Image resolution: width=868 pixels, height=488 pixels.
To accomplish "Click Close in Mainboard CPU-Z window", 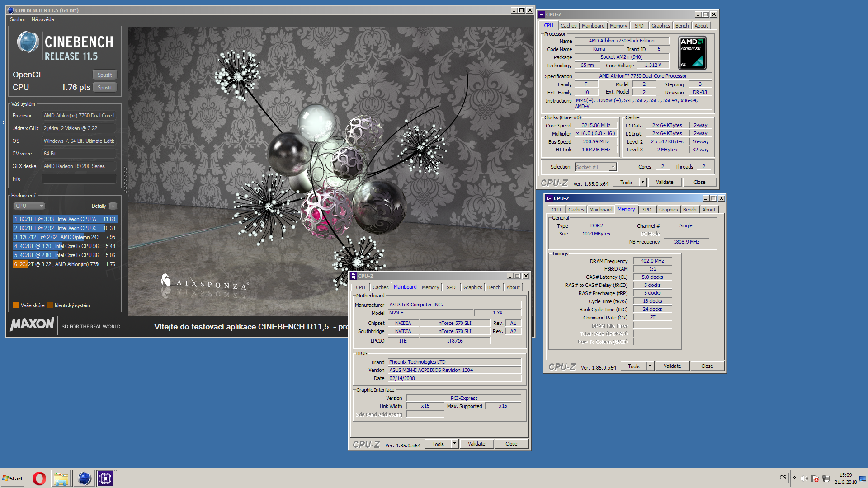I will pos(511,444).
